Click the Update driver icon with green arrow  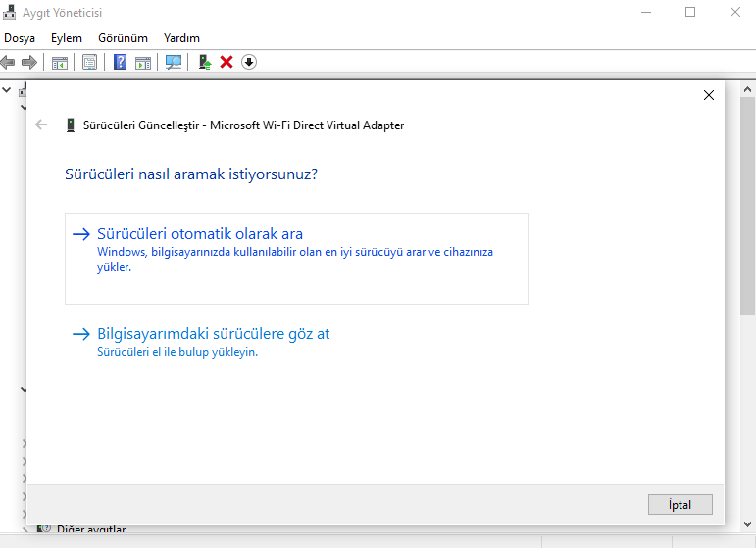point(204,62)
